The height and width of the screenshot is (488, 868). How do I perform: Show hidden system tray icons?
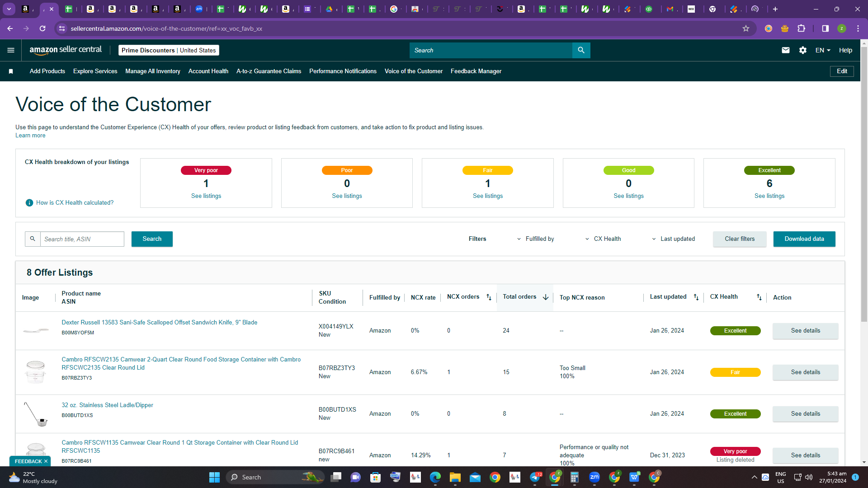point(754,477)
